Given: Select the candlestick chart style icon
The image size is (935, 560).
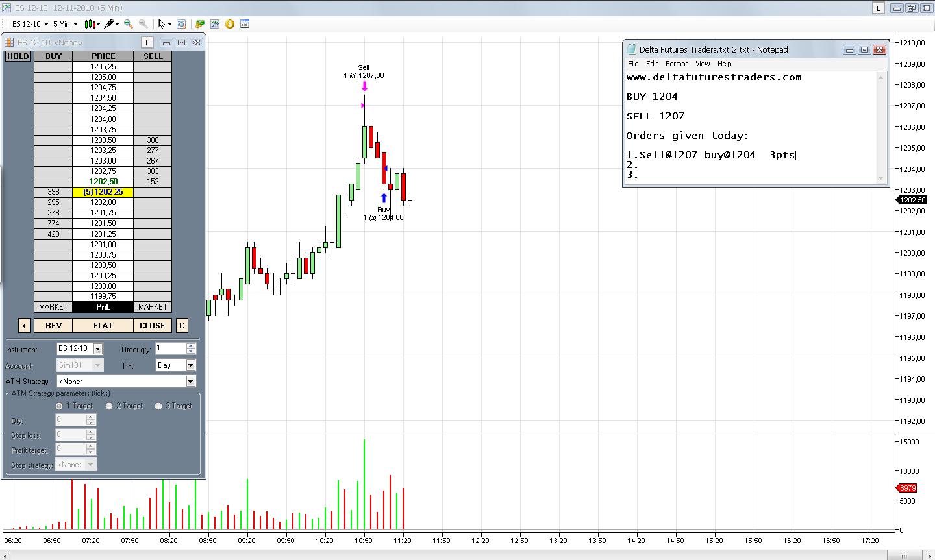Looking at the screenshot, I should [89, 24].
